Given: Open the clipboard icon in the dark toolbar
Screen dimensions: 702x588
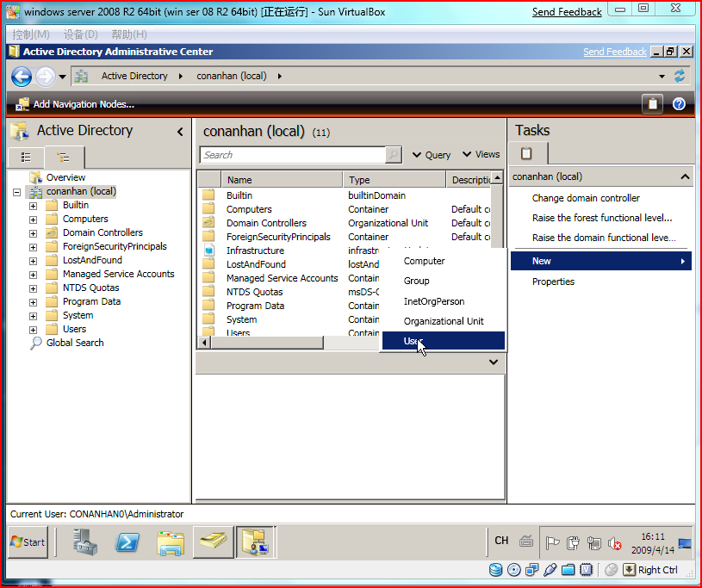Looking at the screenshot, I should tap(653, 104).
